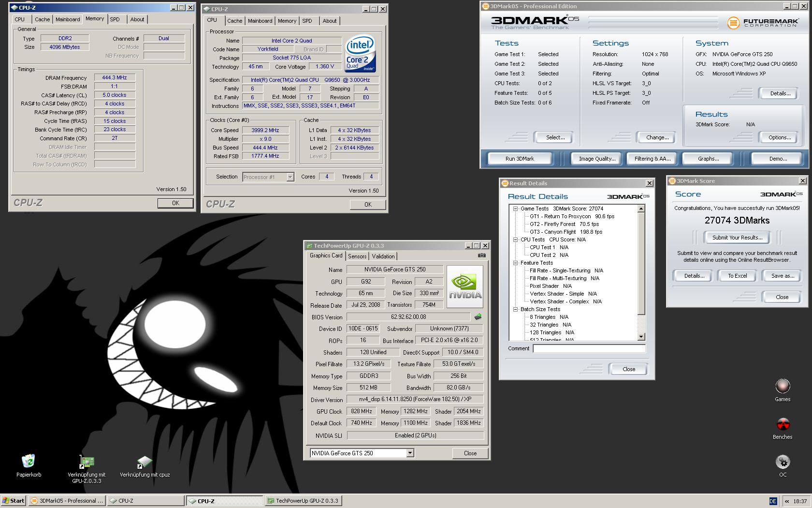Screen dimensions: 812x508
Task: Open the Validation tab in GPU-Z
Action: pyautogui.click(x=383, y=256)
